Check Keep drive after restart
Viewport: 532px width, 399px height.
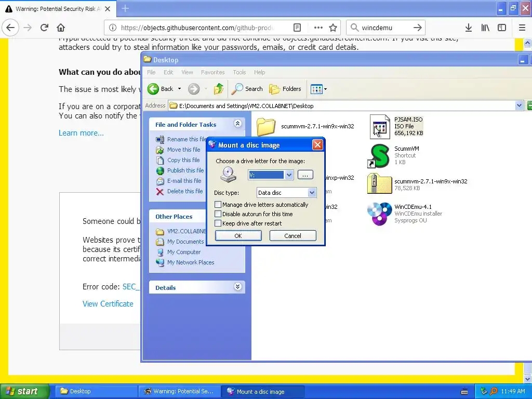218,223
